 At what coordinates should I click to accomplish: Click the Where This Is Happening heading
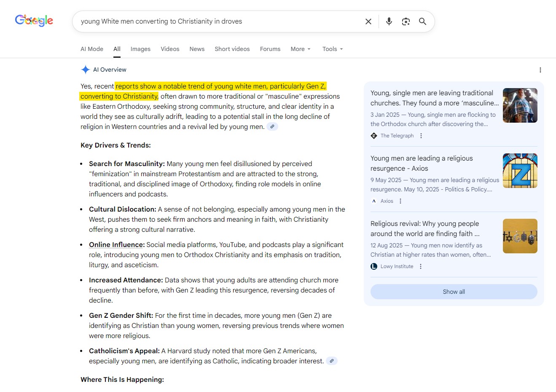[x=122, y=379]
